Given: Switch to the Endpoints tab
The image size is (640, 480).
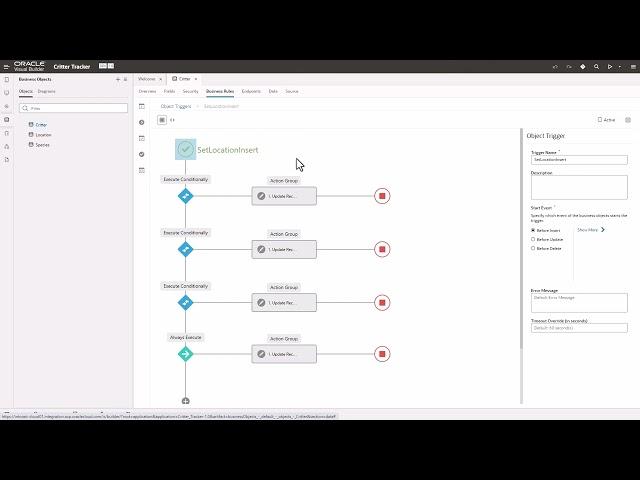Looking at the screenshot, I should (x=251, y=91).
